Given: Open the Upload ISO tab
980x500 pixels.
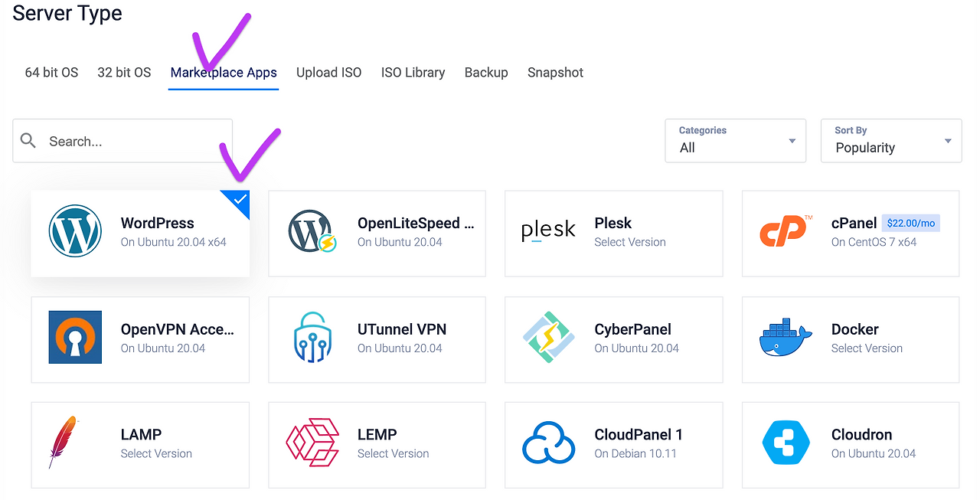Looking at the screenshot, I should [328, 73].
